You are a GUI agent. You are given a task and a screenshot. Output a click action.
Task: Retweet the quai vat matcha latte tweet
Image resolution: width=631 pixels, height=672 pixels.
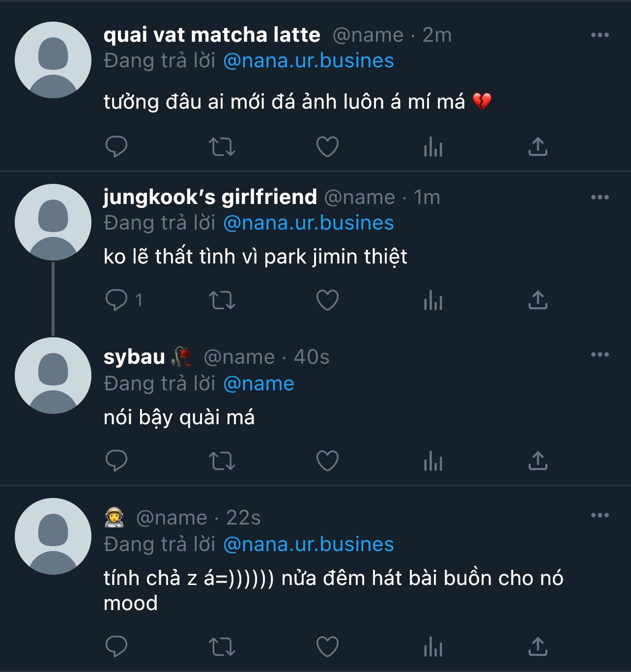tap(222, 146)
